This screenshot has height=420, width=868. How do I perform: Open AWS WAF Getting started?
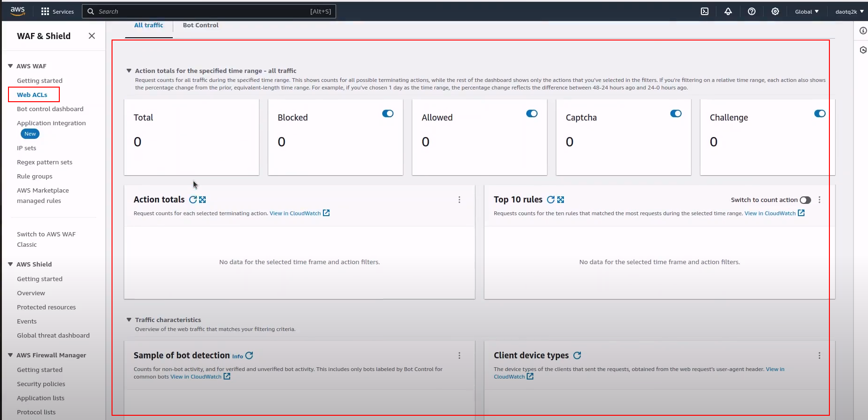click(x=40, y=81)
